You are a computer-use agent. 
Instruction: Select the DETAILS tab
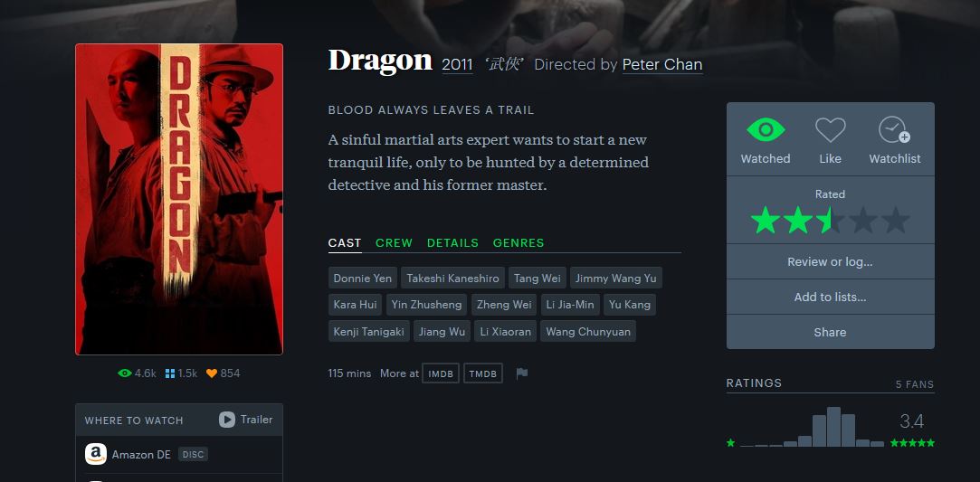coord(452,243)
